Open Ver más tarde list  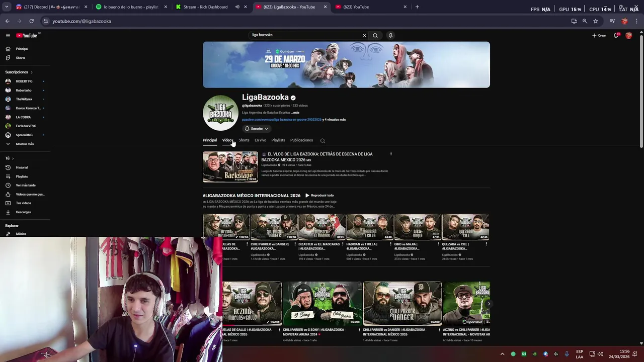[25, 185]
